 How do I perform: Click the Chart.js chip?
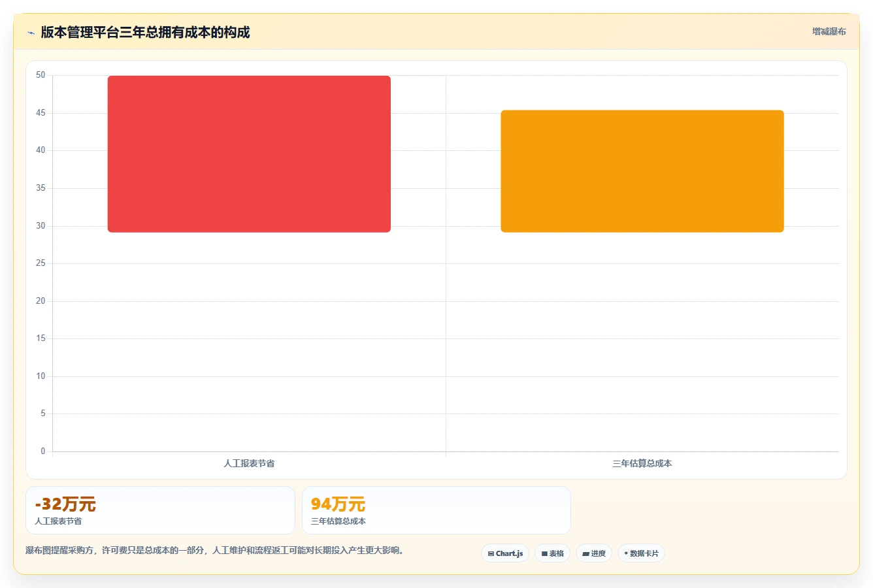[x=505, y=553]
